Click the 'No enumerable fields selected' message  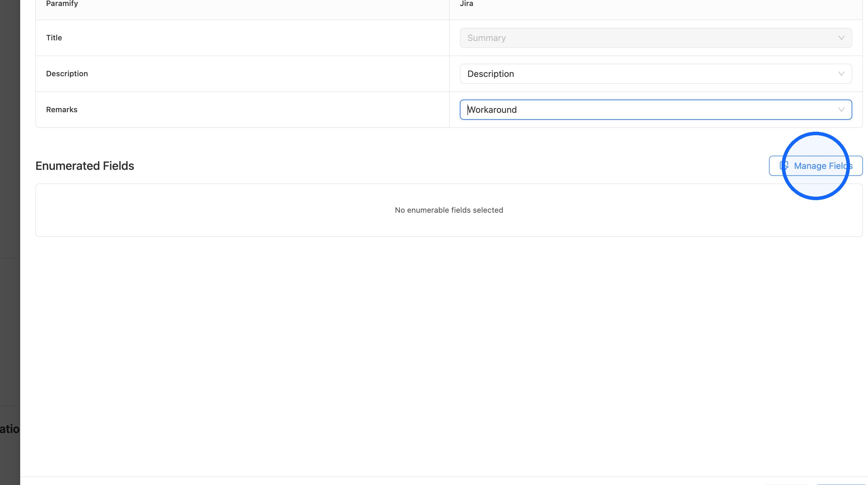(x=449, y=210)
